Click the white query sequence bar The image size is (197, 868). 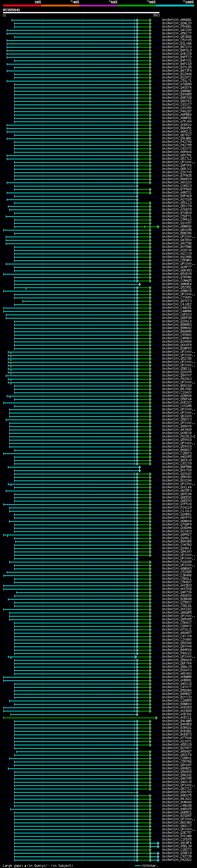tap(81, 12)
